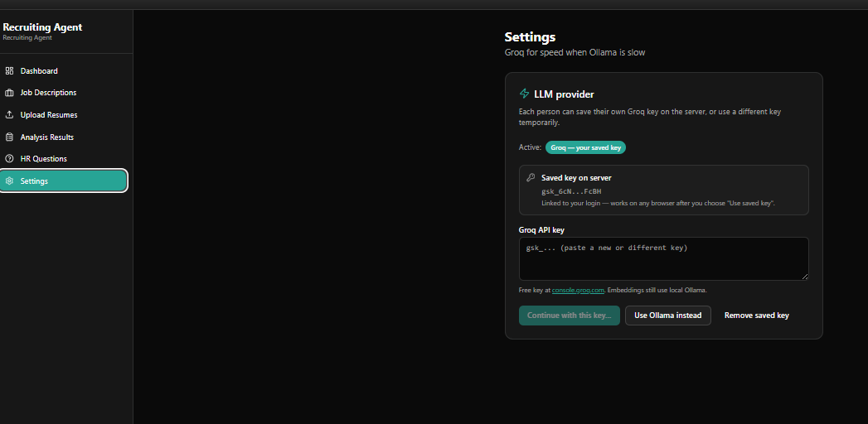Click the Settings gear icon in sidebar

click(9, 181)
